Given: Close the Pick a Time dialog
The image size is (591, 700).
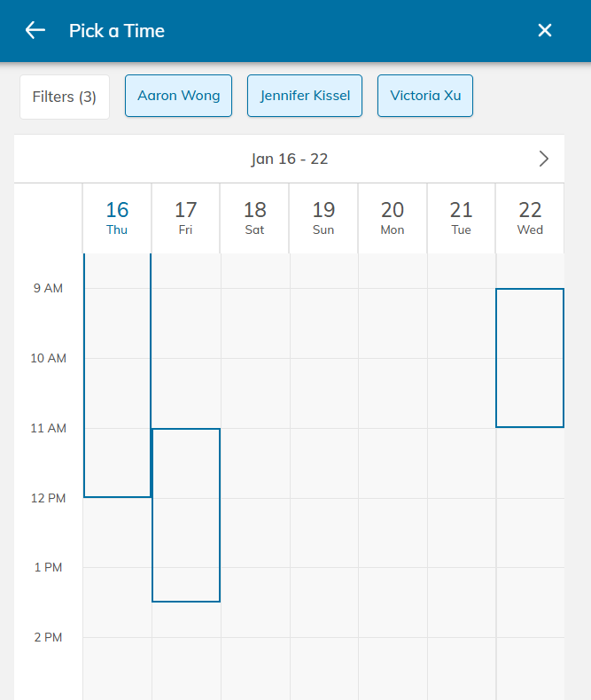Looking at the screenshot, I should 545,31.
